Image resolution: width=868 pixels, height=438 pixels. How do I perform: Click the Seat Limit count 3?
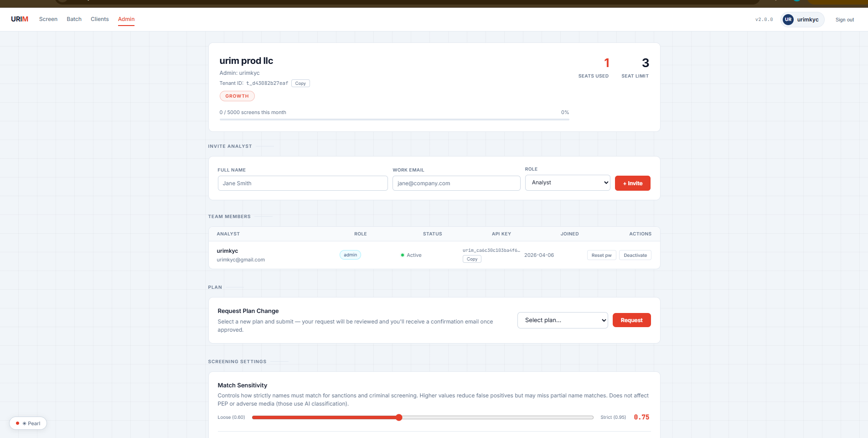646,63
